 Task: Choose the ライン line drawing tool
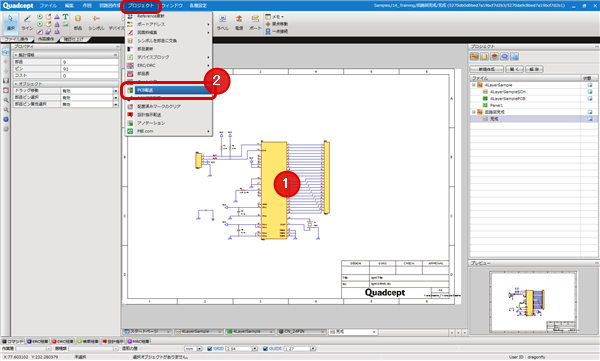pos(27,22)
